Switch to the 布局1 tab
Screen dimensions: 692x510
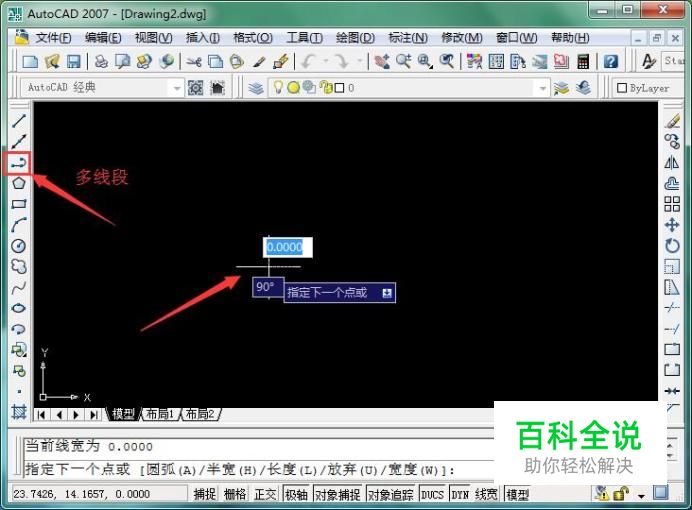(159, 414)
